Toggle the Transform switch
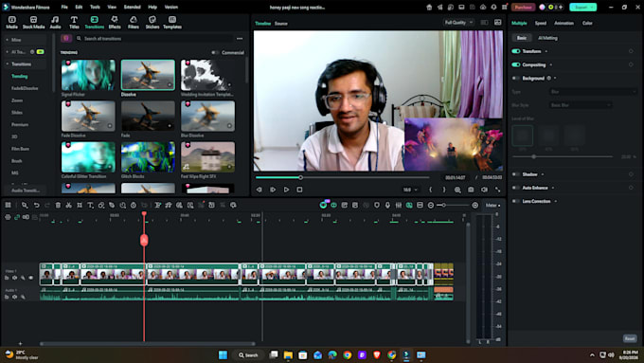644x363 pixels. [516, 51]
